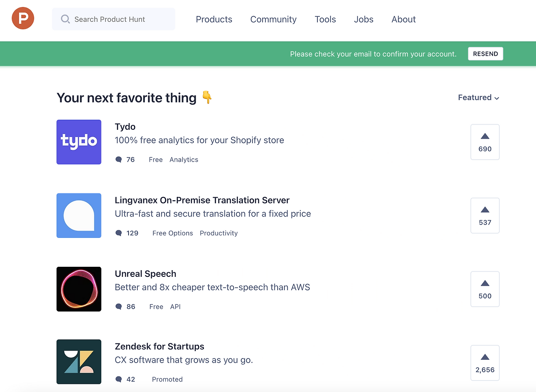Open the Zendesk for Startups logo
This screenshot has width=536, height=392.
point(79,362)
